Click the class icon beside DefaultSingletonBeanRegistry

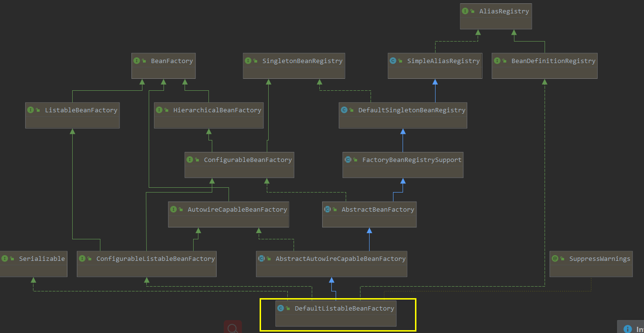click(344, 110)
